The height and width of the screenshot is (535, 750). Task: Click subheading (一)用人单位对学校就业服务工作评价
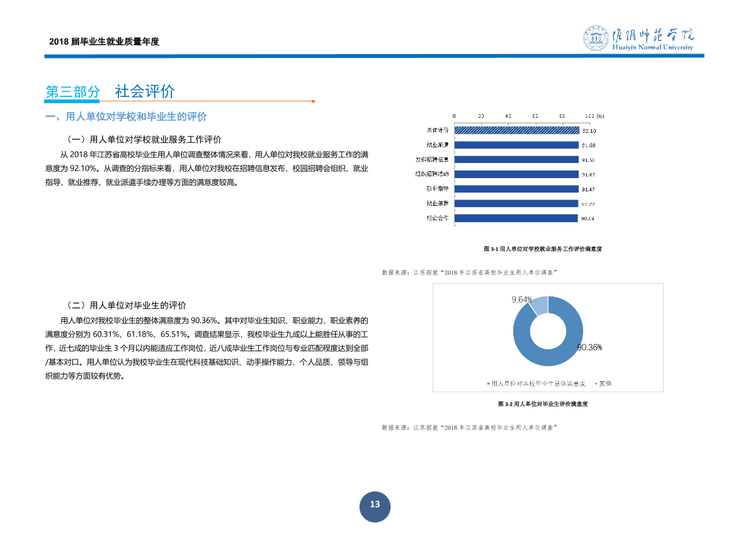143,140
